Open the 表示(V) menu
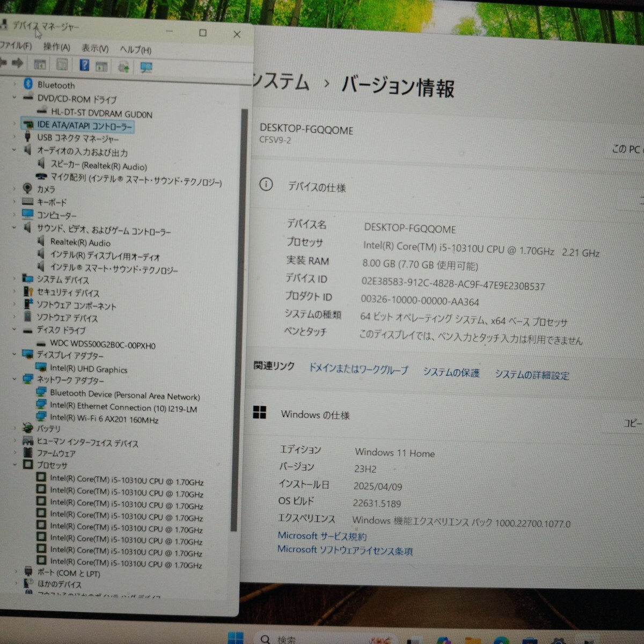644x644 pixels. [x=94, y=48]
